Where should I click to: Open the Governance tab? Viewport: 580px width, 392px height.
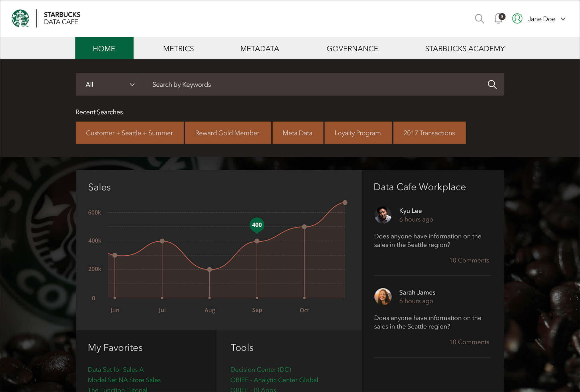[352, 49]
